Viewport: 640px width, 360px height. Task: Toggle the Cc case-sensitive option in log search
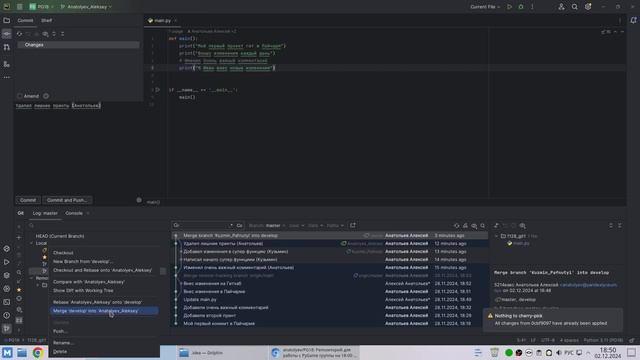point(239,225)
